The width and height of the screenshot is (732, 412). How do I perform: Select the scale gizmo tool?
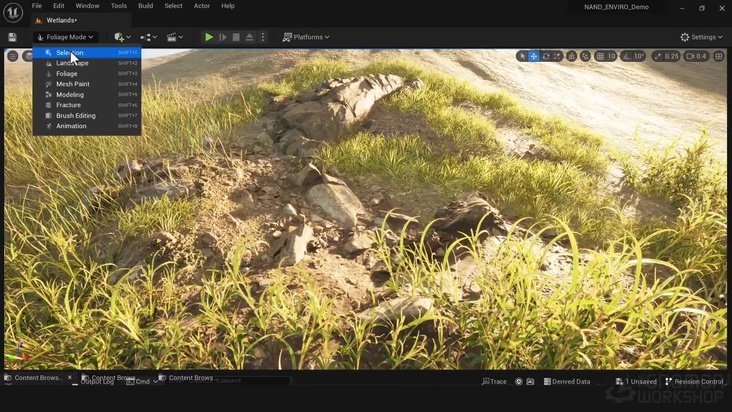point(558,56)
